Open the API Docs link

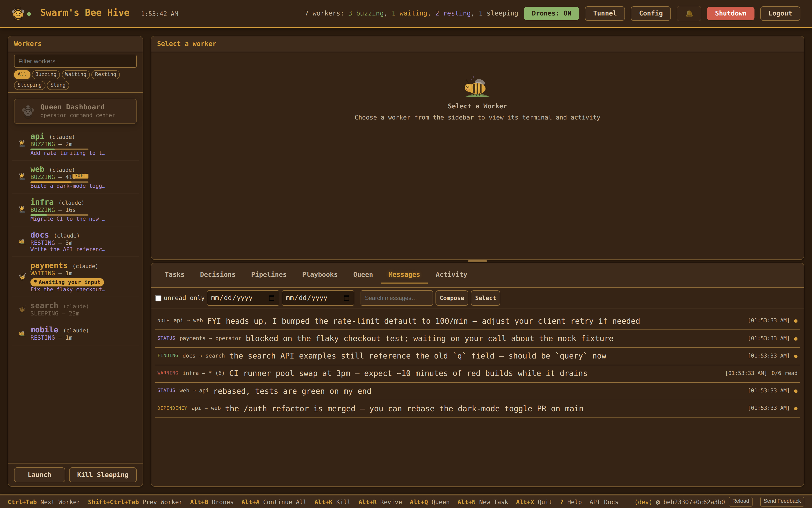tap(604, 502)
